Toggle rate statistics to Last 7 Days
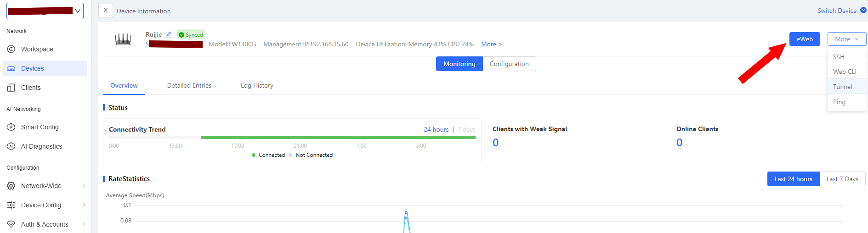The height and width of the screenshot is (233, 868). tap(842, 179)
